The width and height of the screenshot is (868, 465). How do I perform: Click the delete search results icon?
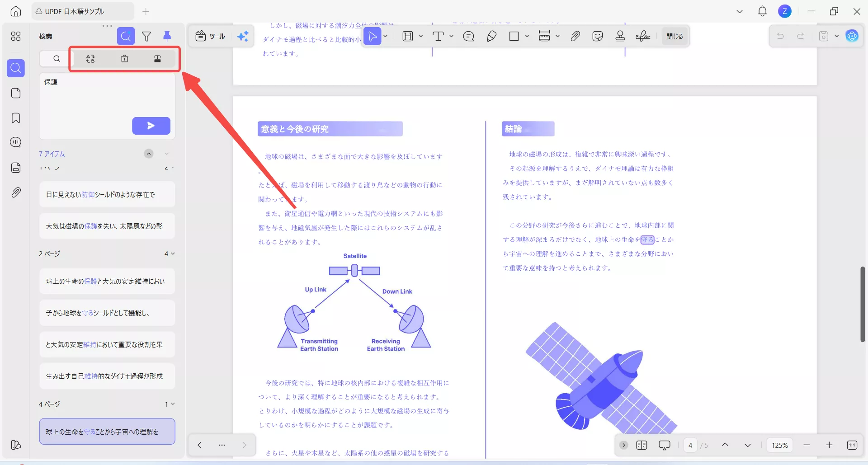124,59
